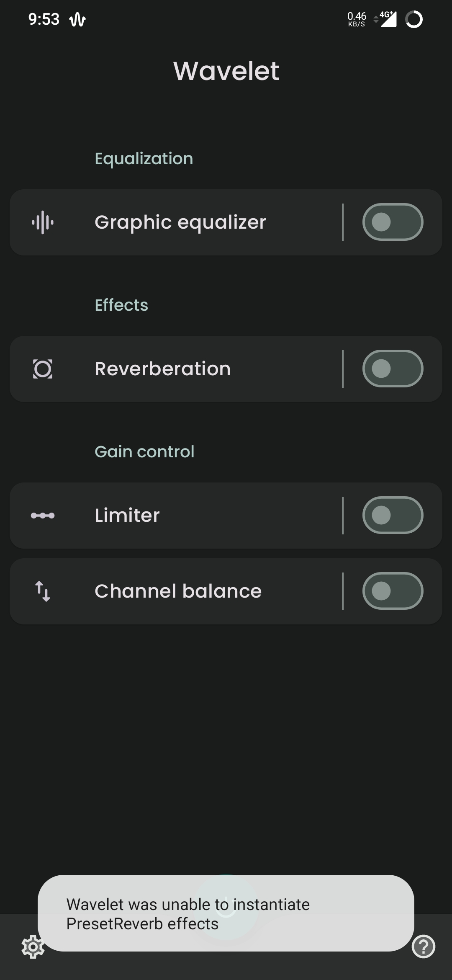Toggle the Limiter switch on

tap(393, 515)
